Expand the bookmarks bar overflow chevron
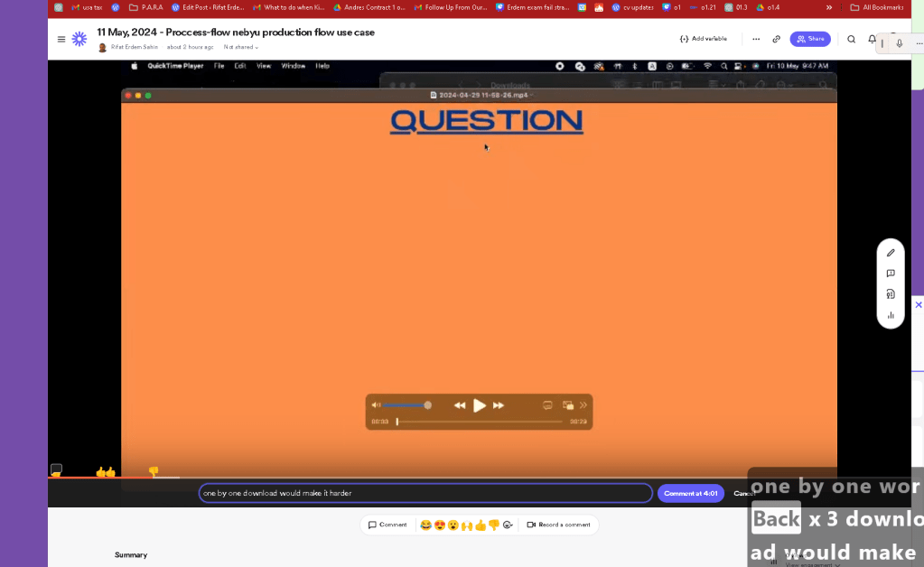The image size is (924, 567). tap(829, 7)
